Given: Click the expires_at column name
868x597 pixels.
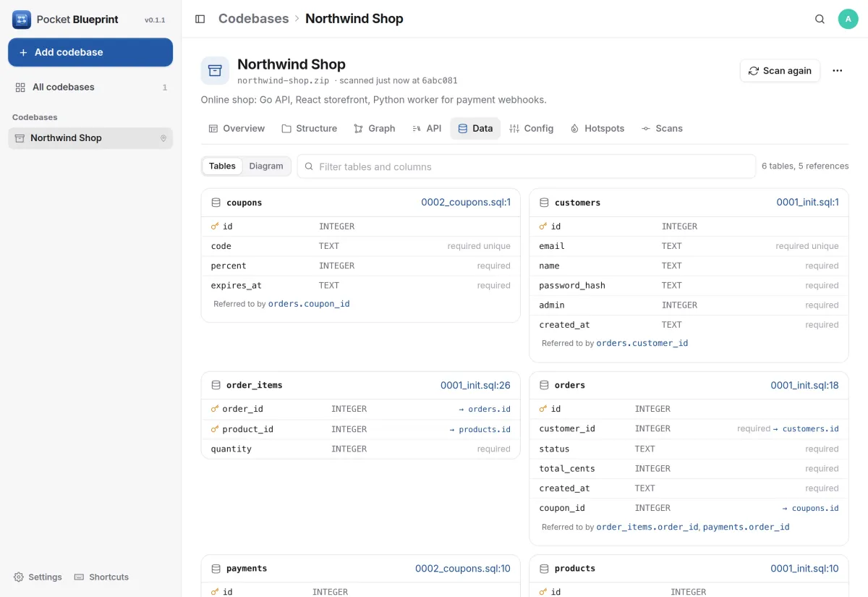Looking at the screenshot, I should click(x=237, y=286).
